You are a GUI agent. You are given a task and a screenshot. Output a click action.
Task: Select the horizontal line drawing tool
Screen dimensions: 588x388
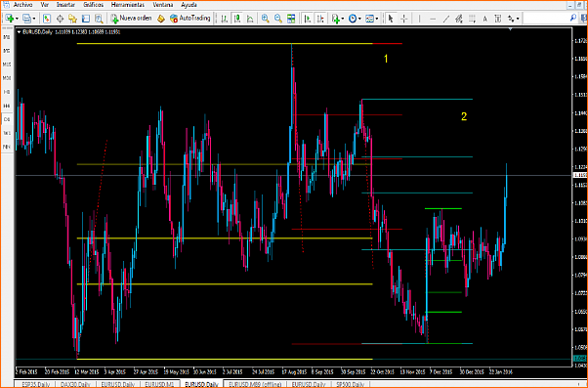click(x=433, y=19)
